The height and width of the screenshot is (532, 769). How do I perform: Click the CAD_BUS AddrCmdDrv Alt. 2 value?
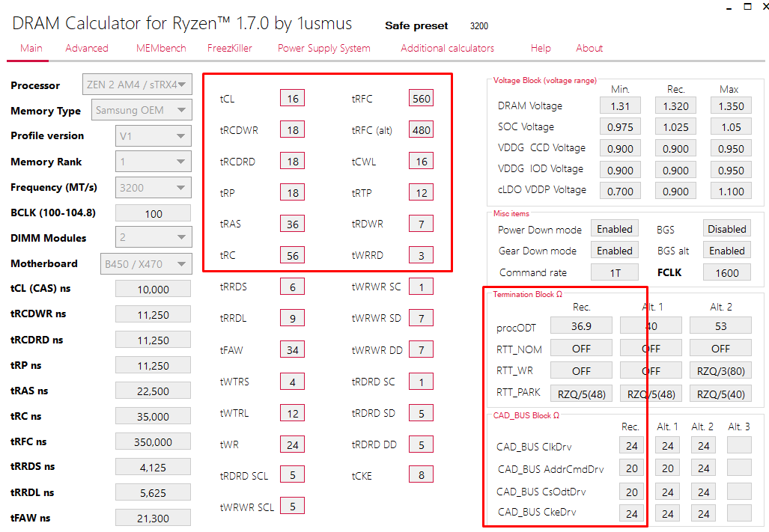click(703, 468)
